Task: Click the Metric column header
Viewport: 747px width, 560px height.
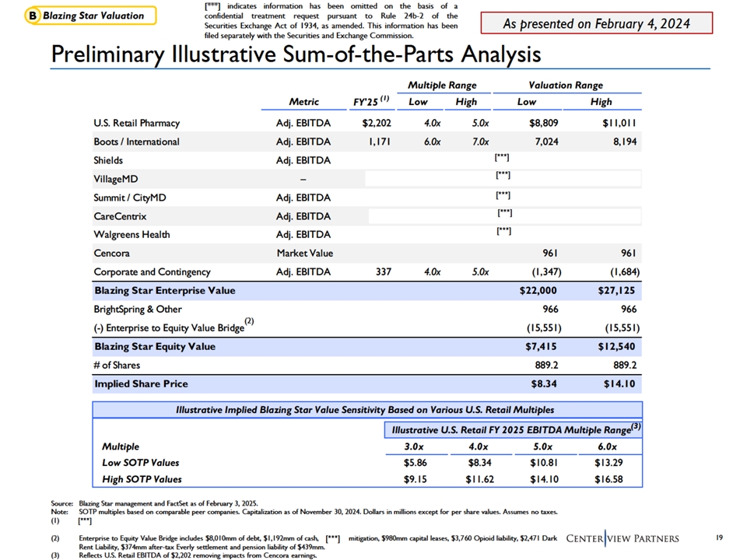Action: [x=303, y=101]
